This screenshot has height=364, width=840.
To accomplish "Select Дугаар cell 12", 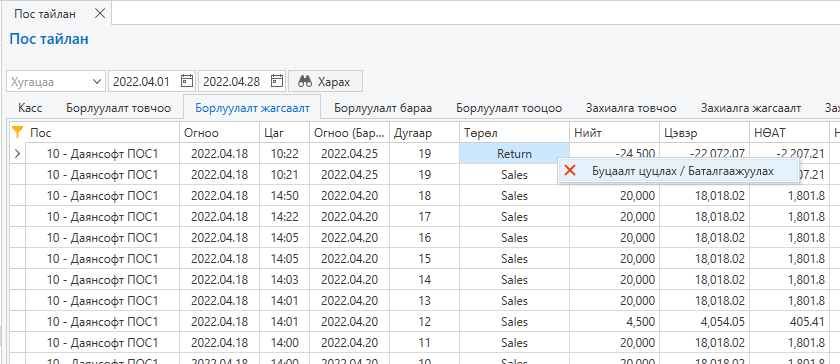I will coord(424,321).
